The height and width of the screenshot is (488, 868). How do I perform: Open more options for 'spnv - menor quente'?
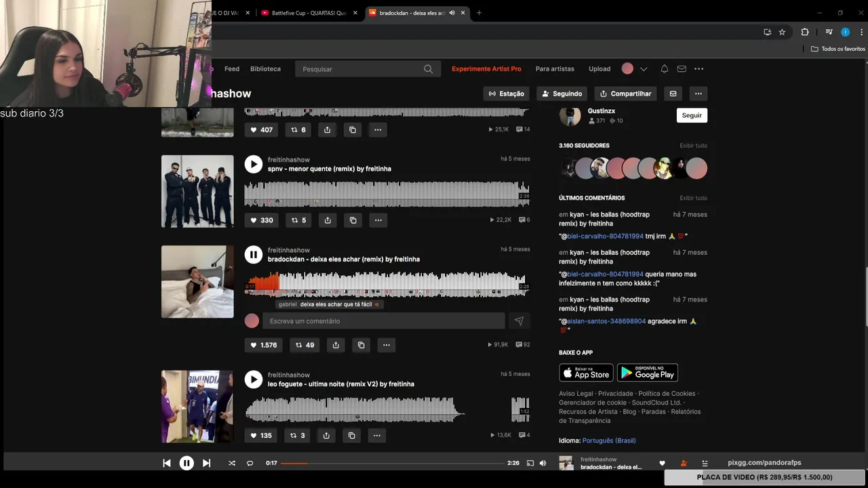pos(378,220)
